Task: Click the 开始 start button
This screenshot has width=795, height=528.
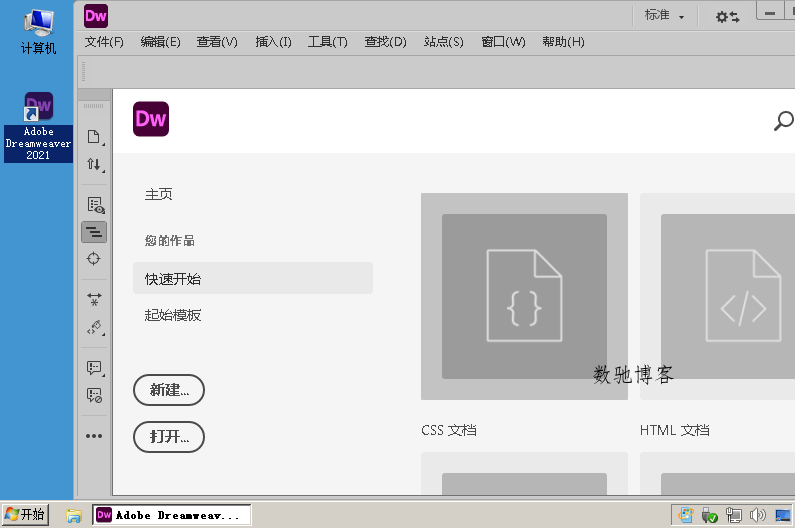Action: pyautogui.click(x=25, y=515)
